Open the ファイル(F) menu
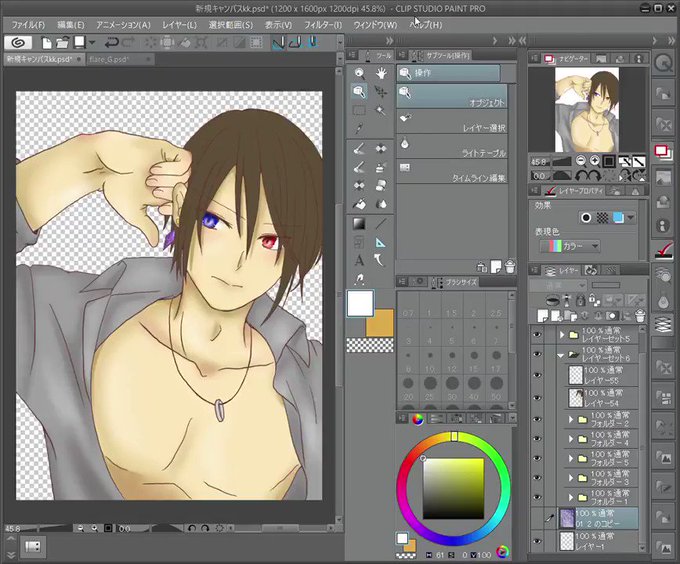Screen dimensions: 680x564 click(28, 25)
